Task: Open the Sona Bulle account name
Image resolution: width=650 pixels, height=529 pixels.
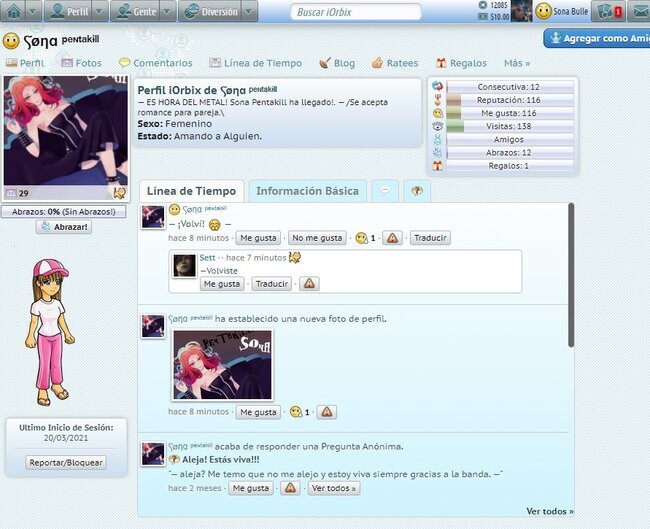Action: point(570,12)
